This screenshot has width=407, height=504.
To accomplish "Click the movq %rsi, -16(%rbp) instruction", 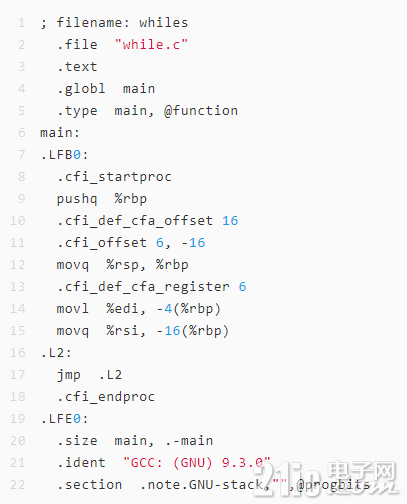I will pyautogui.click(x=143, y=331).
